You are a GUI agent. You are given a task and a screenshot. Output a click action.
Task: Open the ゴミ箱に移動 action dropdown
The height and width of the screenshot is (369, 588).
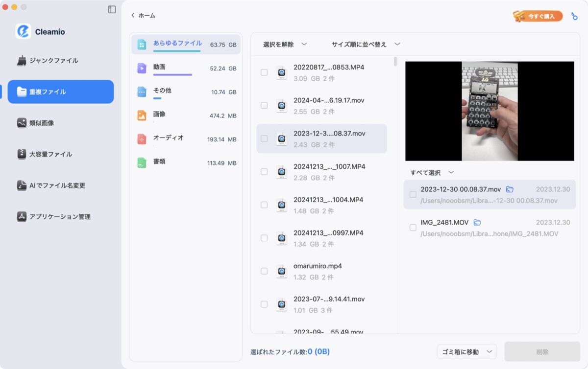(466, 351)
